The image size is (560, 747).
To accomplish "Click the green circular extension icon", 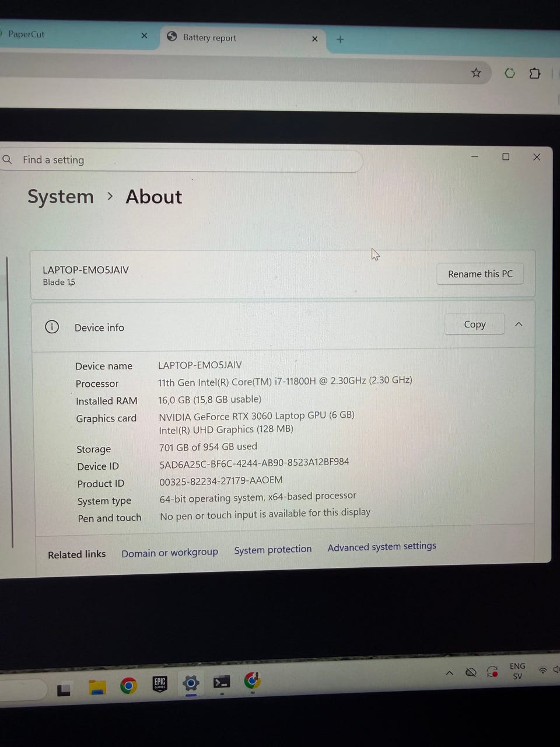I will 510,73.
